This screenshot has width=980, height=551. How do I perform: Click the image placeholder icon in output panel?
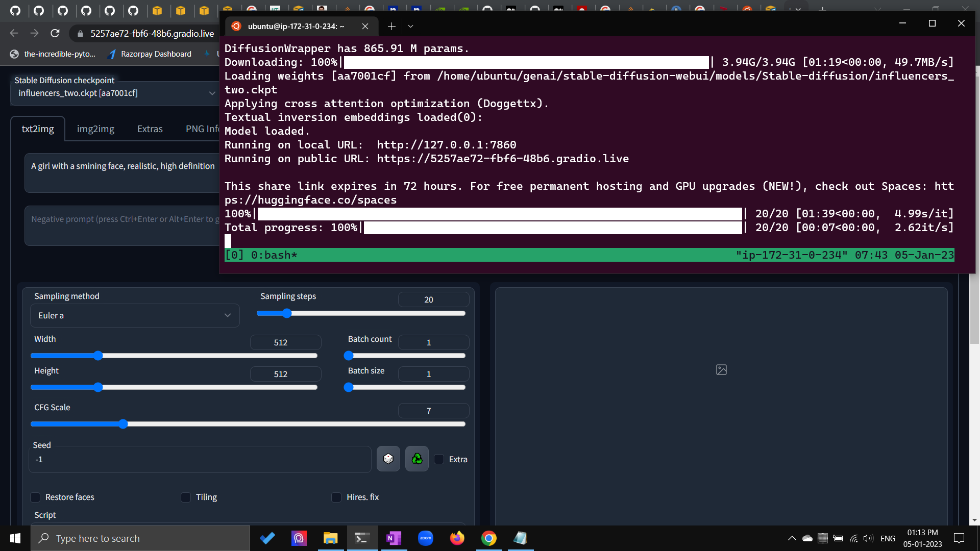point(721,369)
